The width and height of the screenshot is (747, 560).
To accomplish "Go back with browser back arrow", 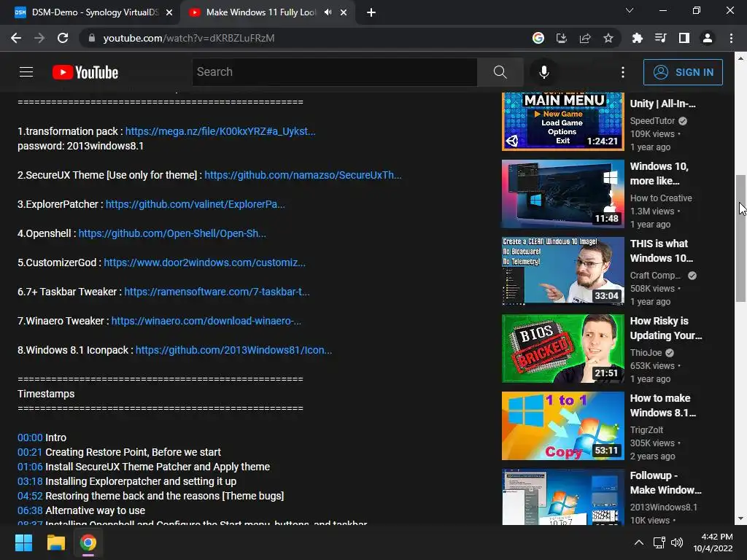I will (x=16, y=38).
